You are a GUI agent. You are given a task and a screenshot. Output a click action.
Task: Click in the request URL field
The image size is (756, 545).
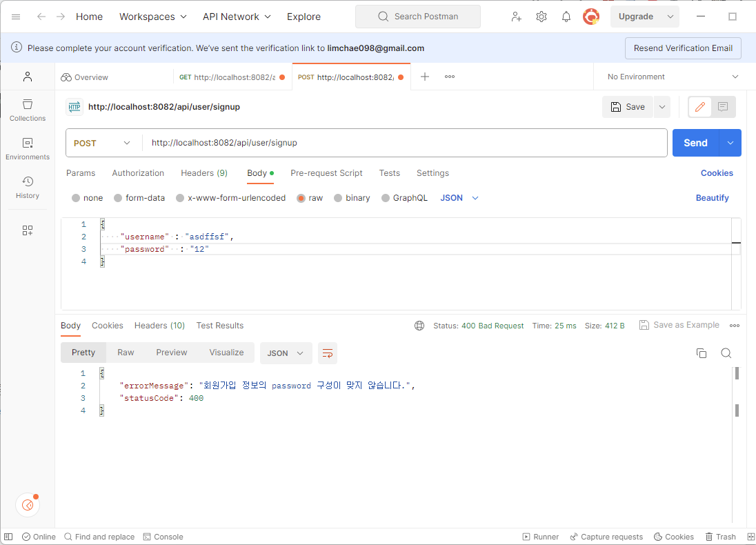[405, 143]
